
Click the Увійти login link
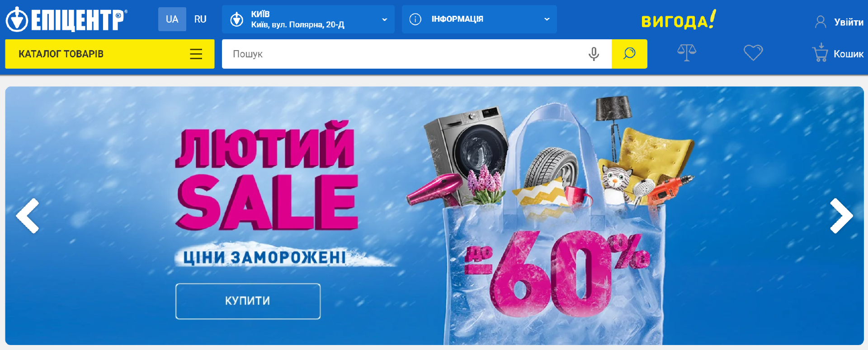coord(849,22)
